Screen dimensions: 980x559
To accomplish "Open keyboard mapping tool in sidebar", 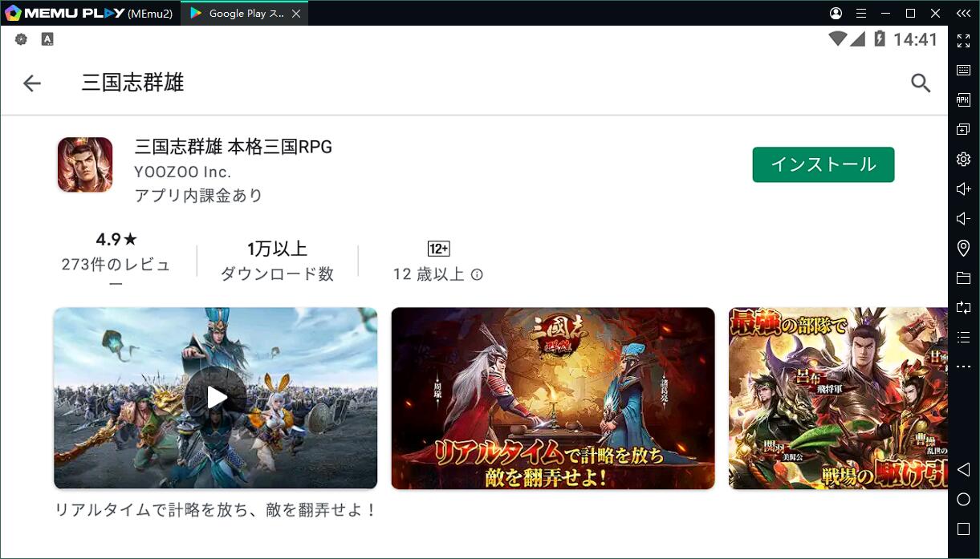I will (x=962, y=70).
